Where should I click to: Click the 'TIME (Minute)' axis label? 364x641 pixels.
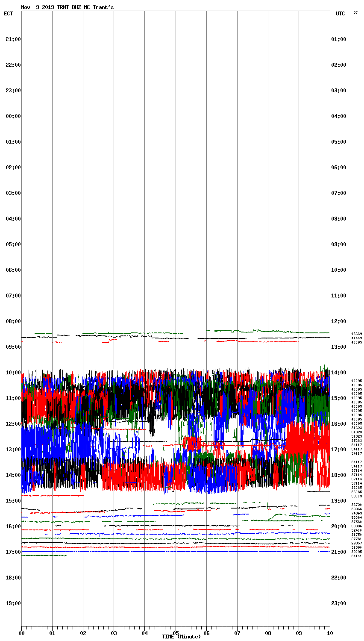tap(181, 637)
